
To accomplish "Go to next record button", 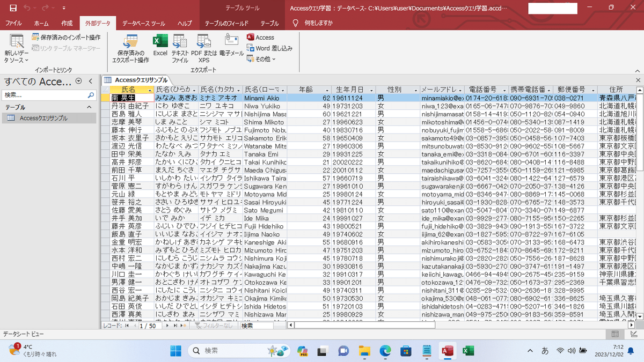I will pyautogui.click(x=168, y=326).
